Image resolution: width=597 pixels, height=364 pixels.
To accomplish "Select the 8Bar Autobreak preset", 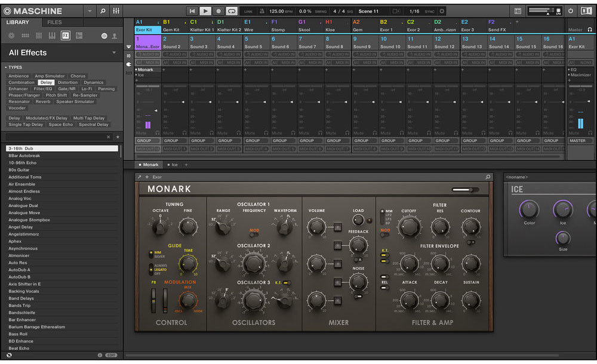I will coord(24,155).
